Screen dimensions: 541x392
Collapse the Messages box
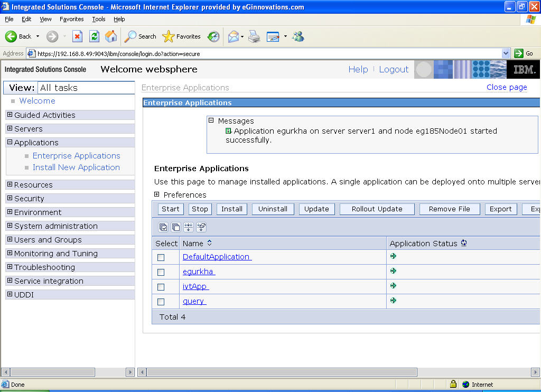(211, 120)
